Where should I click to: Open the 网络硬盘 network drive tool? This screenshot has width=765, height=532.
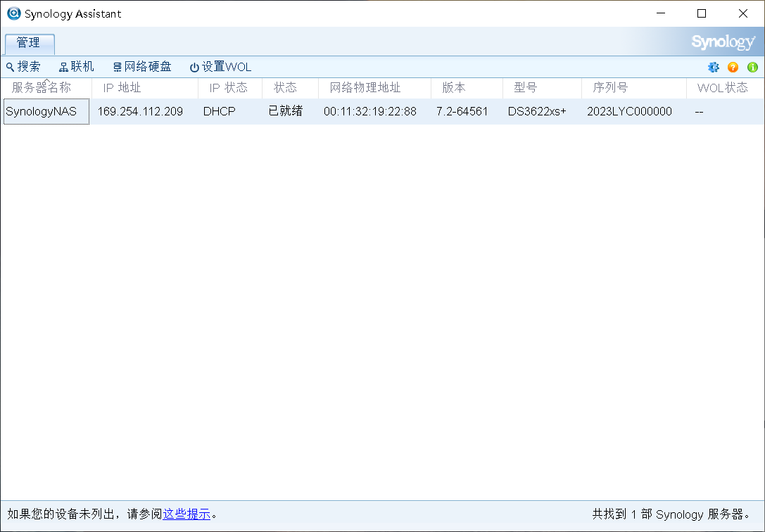142,67
